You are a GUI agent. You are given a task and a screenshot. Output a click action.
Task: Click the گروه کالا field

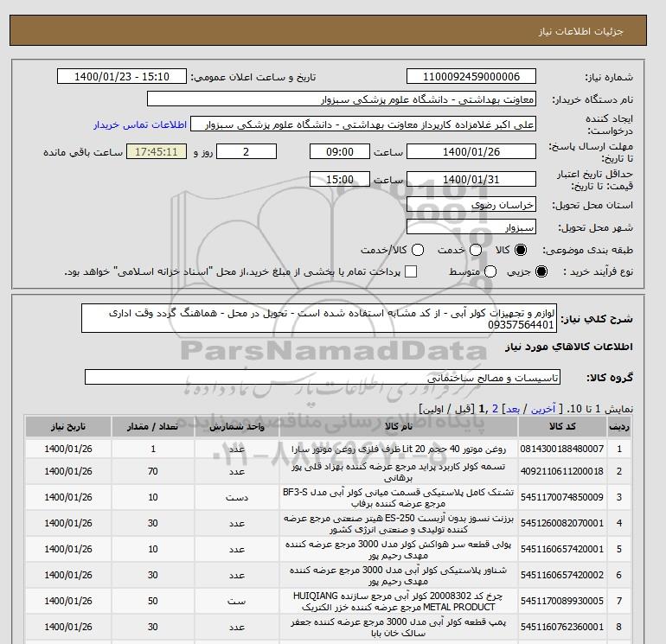[x=323, y=377]
